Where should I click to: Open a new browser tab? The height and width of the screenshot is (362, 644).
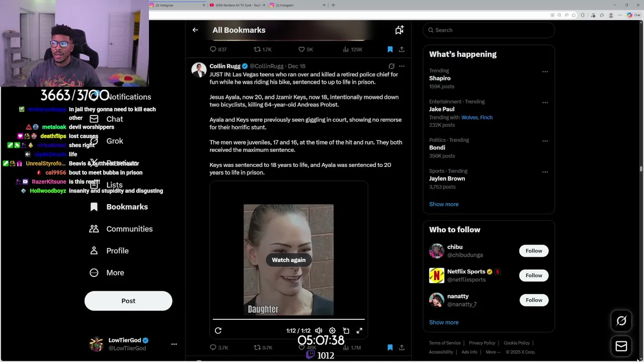click(333, 5)
